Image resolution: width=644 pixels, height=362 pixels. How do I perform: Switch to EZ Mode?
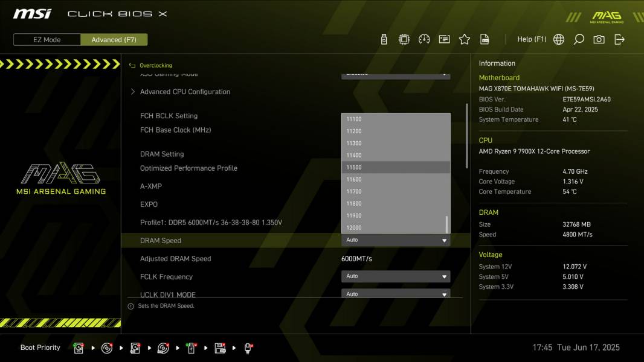(47, 40)
